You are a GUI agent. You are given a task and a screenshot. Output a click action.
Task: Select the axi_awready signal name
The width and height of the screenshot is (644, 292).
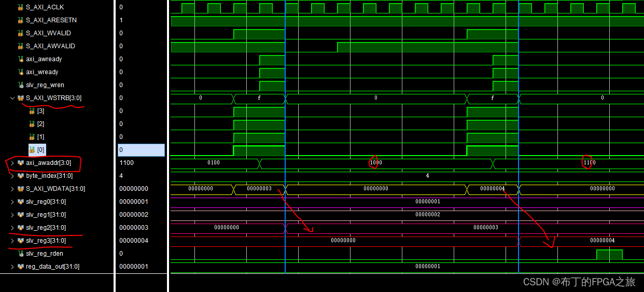[44, 59]
